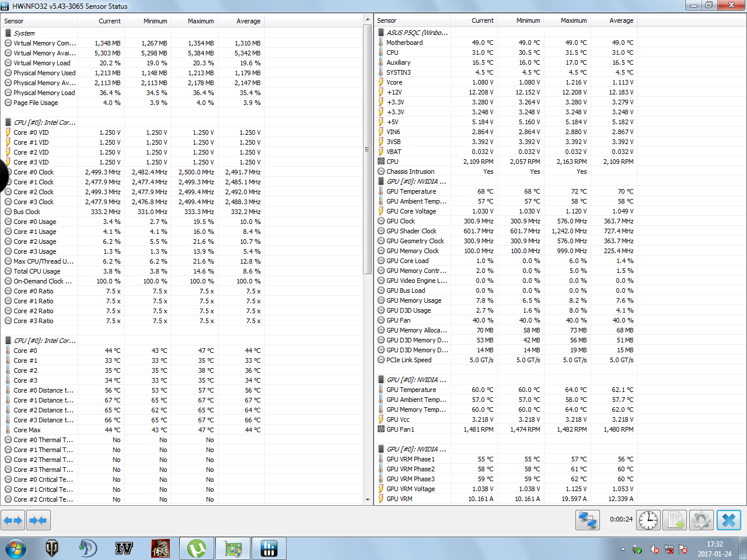
Task: Select the Core #2 Thermal row
Action: coord(182,460)
